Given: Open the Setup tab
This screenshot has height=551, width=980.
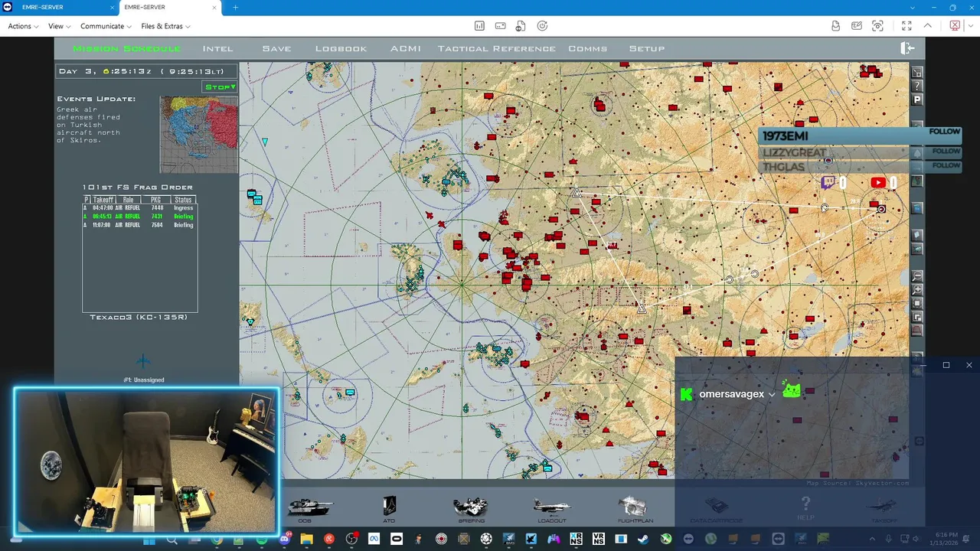Looking at the screenshot, I should [647, 48].
